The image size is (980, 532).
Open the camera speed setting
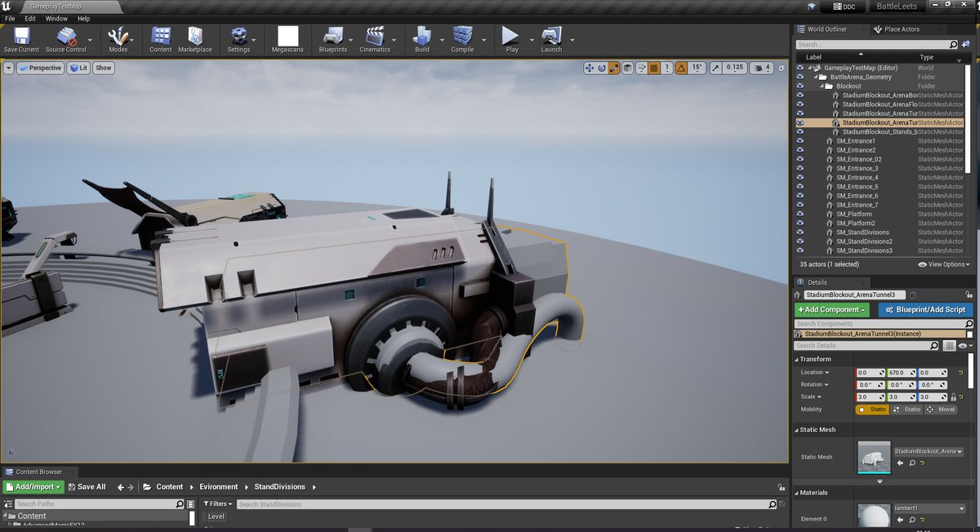[x=762, y=68]
